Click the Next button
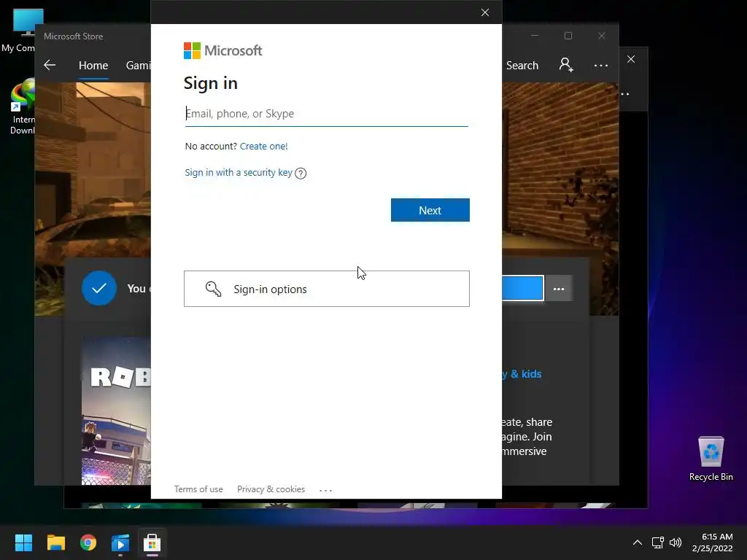Viewport: 747px width, 560px height. click(x=430, y=210)
